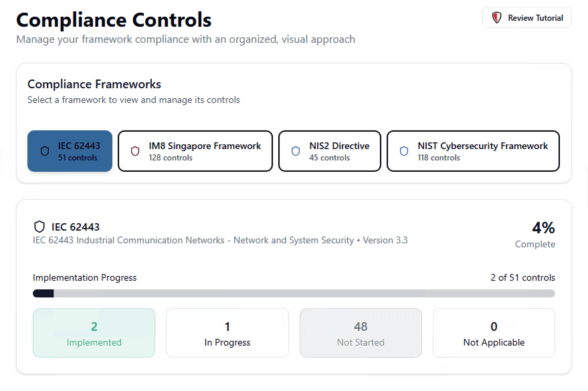Click the shield icon beside the IEC 62443 heading
This screenshot has width=588, height=391.
pos(37,226)
